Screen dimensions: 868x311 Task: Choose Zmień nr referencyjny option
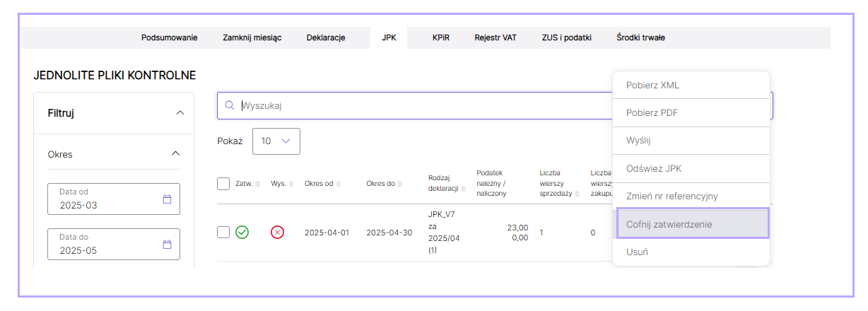click(x=691, y=196)
